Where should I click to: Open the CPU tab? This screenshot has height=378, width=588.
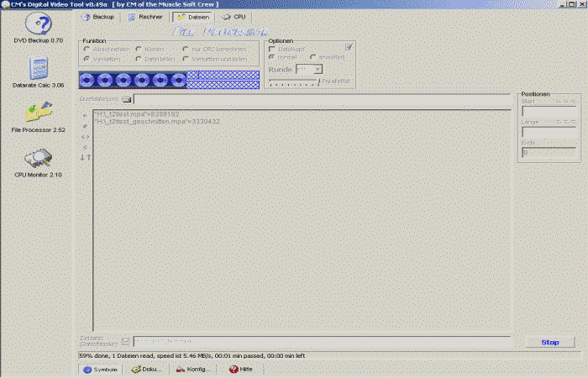[x=235, y=17]
